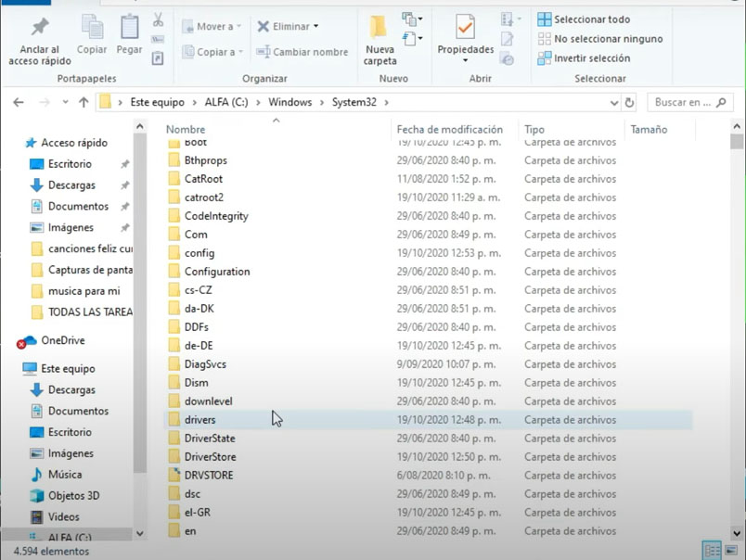746x560 pixels.
Task: Click the forward navigation arrow
Action: [x=45, y=102]
